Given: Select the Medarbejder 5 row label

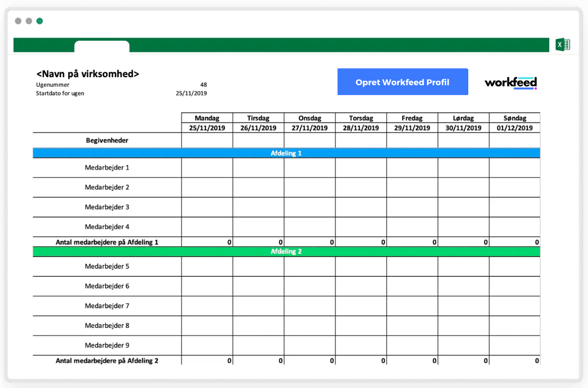Looking at the screenshot, I should tap(106, 266).
